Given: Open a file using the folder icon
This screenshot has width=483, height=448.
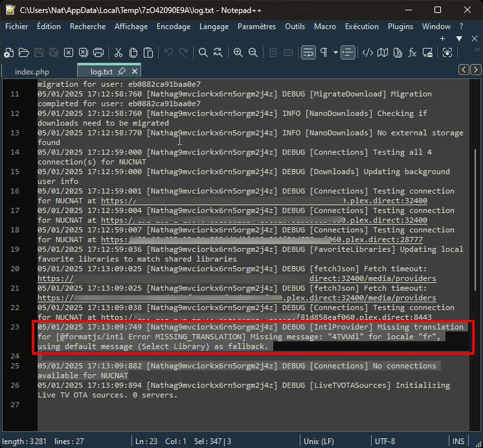Looking at the screenshot, I should (x=24, y=53).
